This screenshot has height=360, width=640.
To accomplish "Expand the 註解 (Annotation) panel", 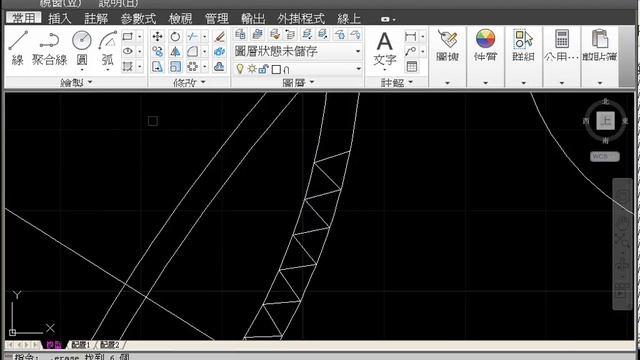I will click(x=397, y=82).
